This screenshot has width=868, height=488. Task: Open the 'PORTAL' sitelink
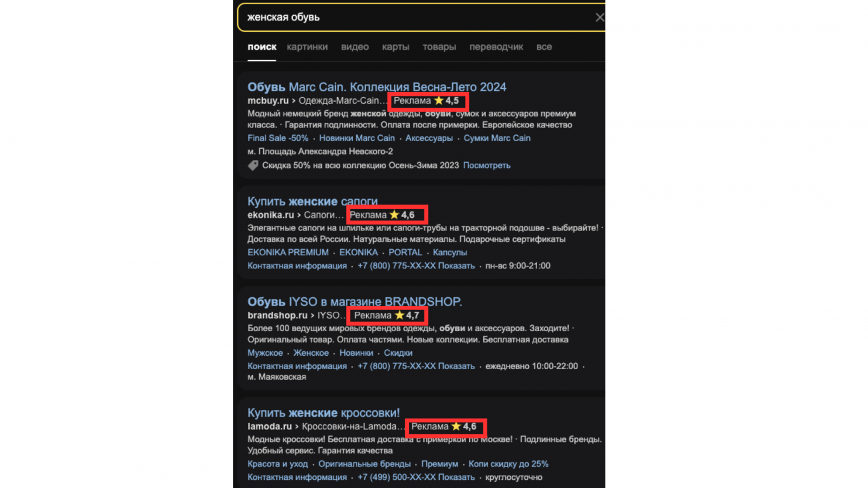coord(405,253)
